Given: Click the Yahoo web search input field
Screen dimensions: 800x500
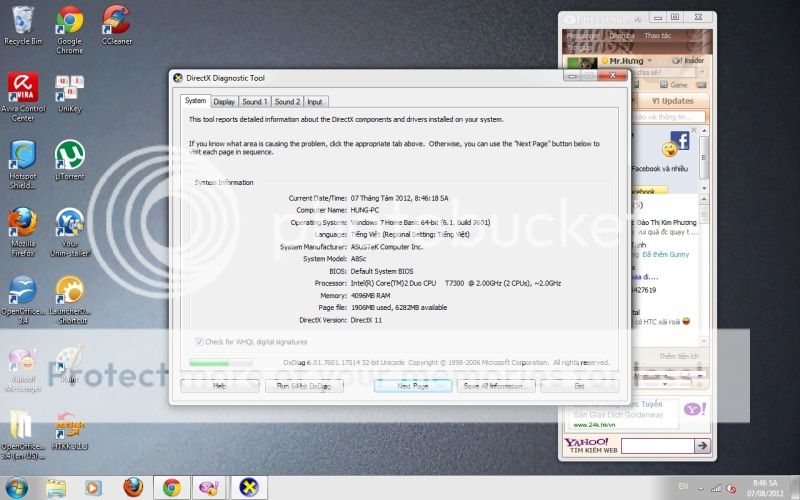Looking at the screenshot, I should [658, 445].
